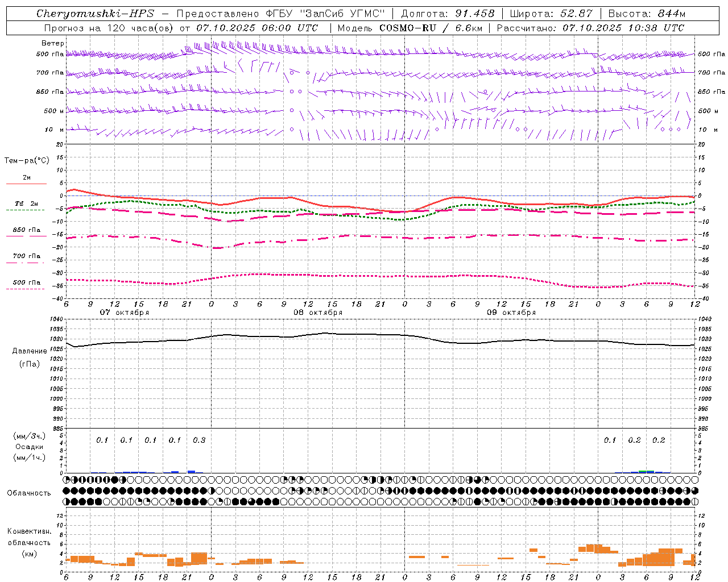This screenshot has width=728, height=582.
Task: Click the '(гПа)' unit under Давление
Action: (30, 364)
